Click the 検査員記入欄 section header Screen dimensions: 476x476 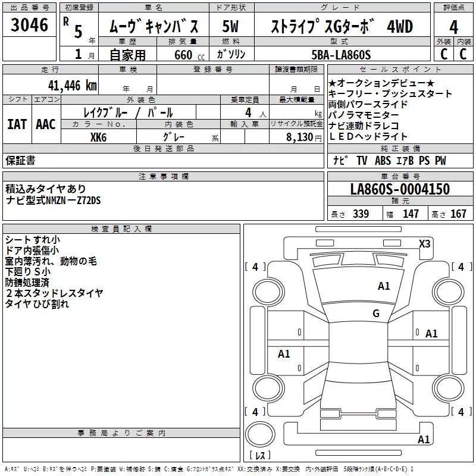click(x=121, y=229)
